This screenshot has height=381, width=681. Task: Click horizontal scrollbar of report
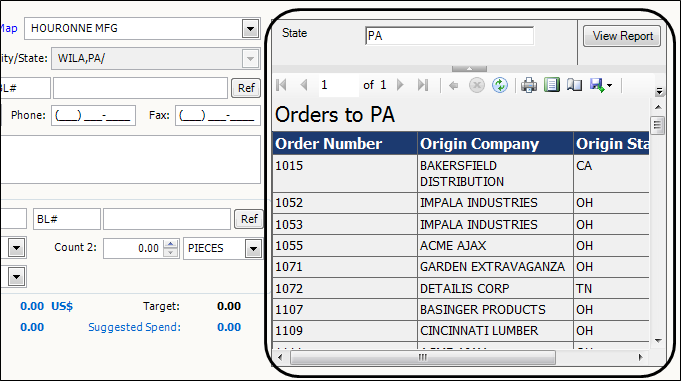423,358
